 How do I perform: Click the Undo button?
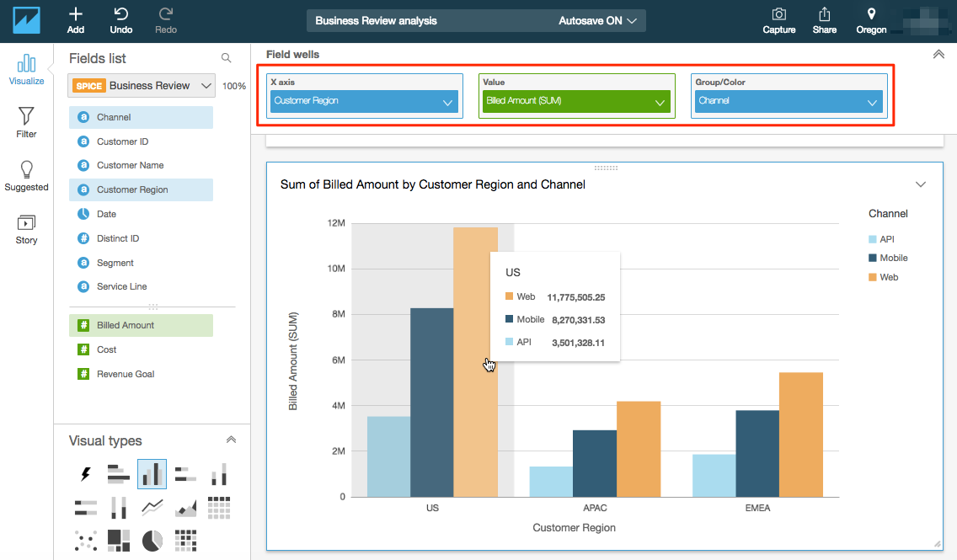pyautogui.click(x=120, y=20)
